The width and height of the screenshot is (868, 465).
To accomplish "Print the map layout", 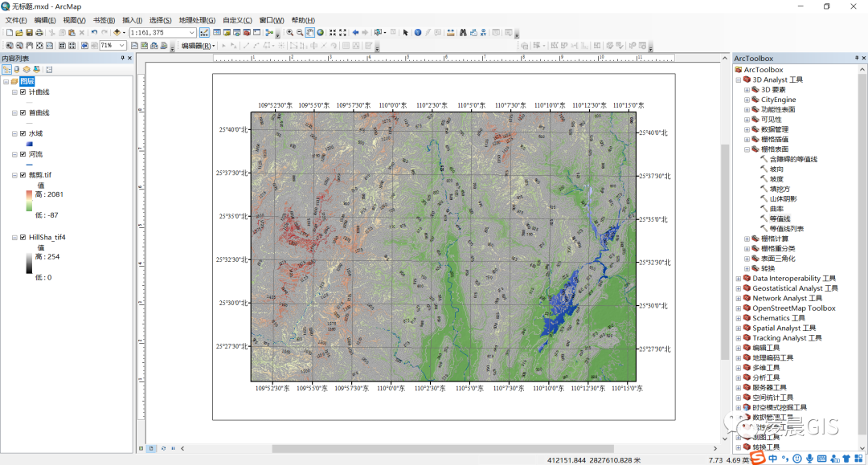I will click(39, 33).
